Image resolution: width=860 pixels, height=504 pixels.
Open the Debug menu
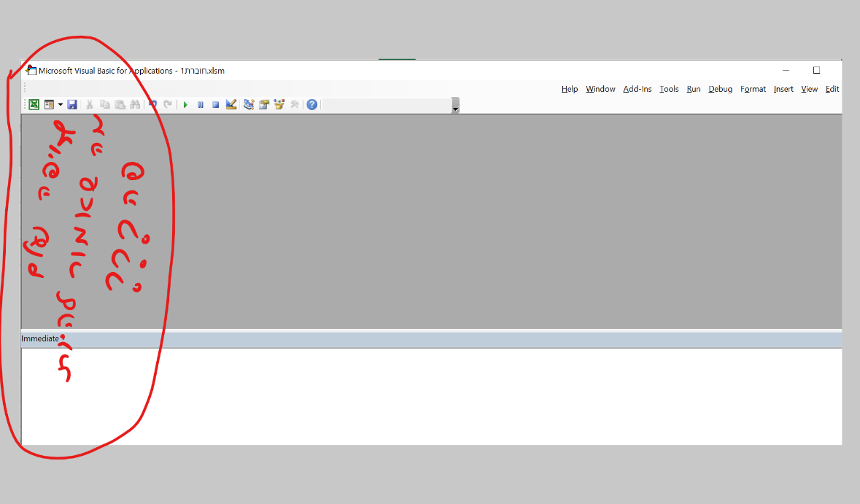[x=720, y=89]
